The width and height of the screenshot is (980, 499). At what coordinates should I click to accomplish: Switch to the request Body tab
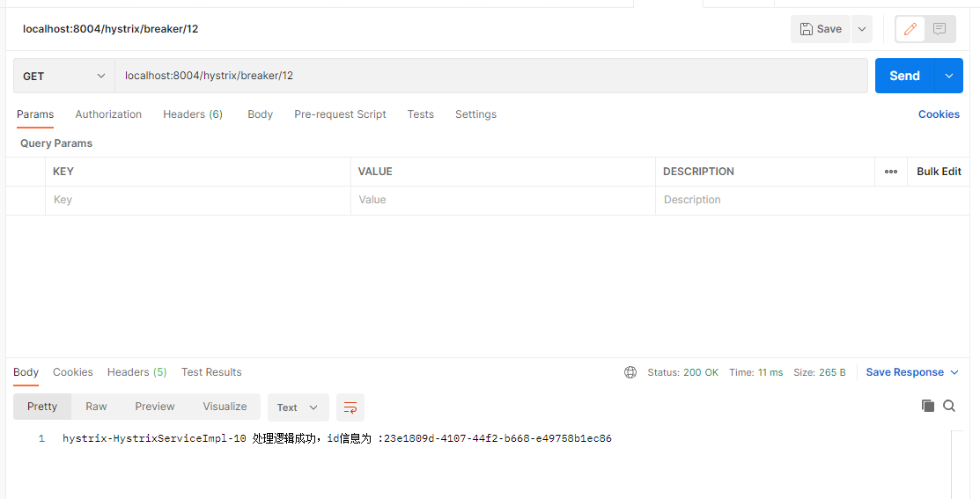point(260,114)
